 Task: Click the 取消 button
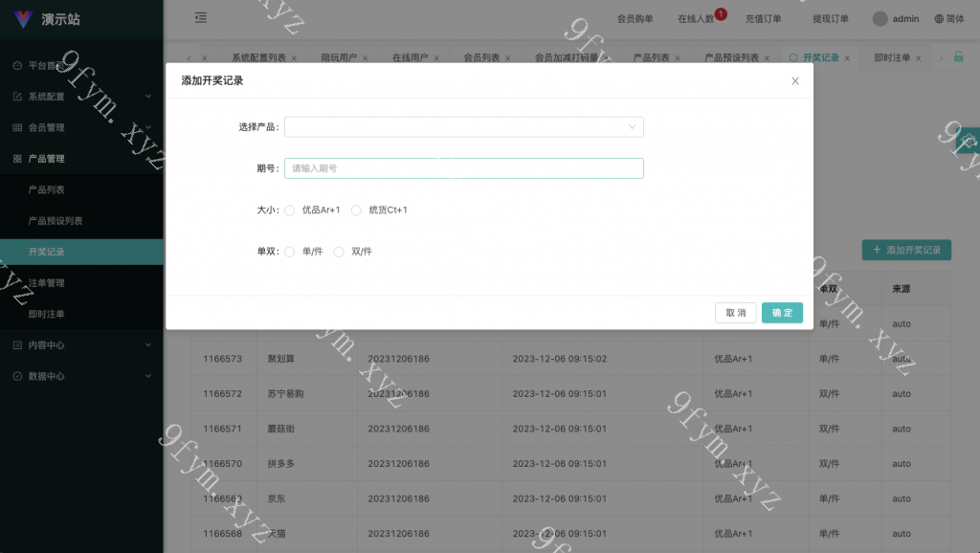pyautogui.click(x=736, y=313)
